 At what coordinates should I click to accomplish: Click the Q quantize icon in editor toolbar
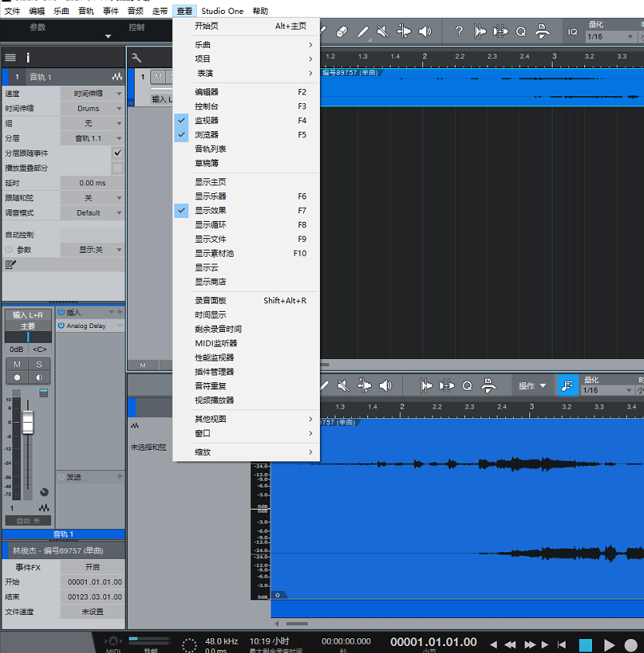467,386
